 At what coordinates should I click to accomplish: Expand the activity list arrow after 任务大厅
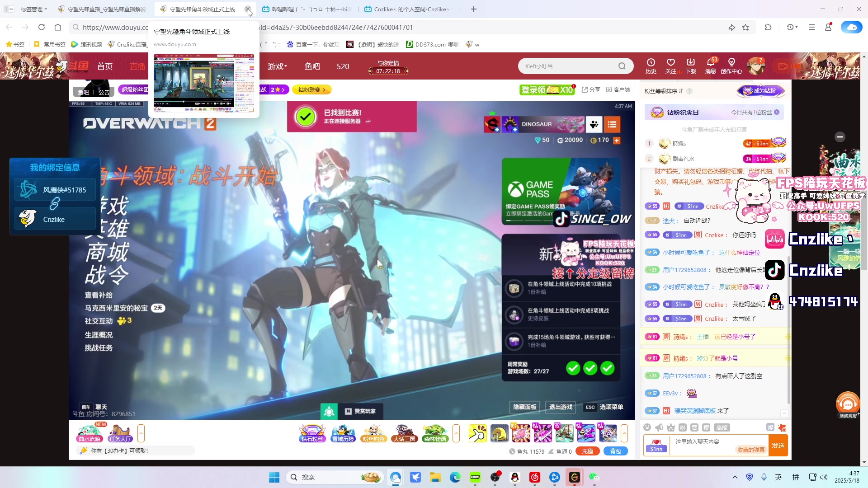coord(141,433)
